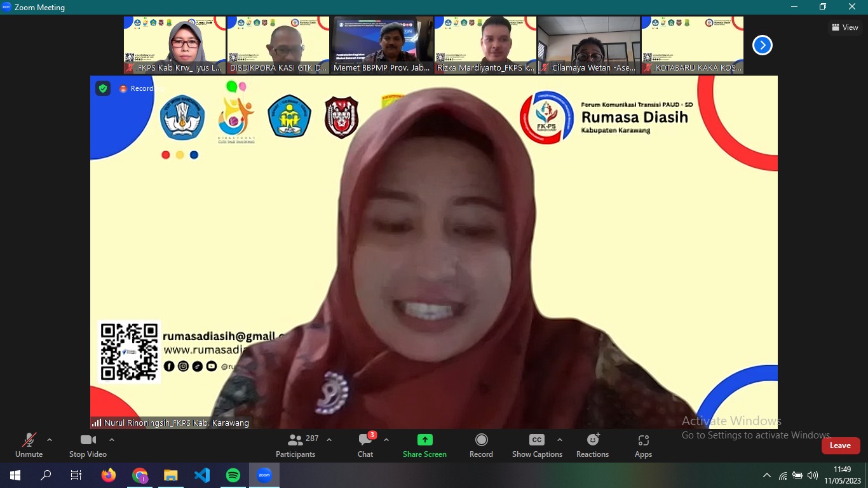This screenshot has width=868, height=488.
Task: Select Cilamaya Wetan participant thumbnail
Action: click(x=589, y=45)
